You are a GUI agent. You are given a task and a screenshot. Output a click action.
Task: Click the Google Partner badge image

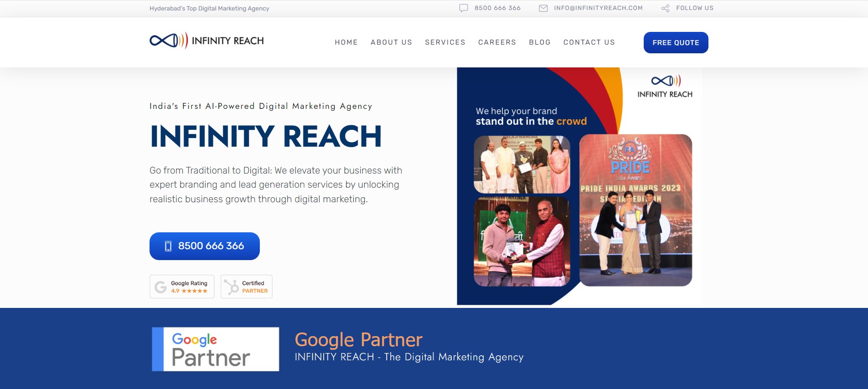click(x=216, y=349)
